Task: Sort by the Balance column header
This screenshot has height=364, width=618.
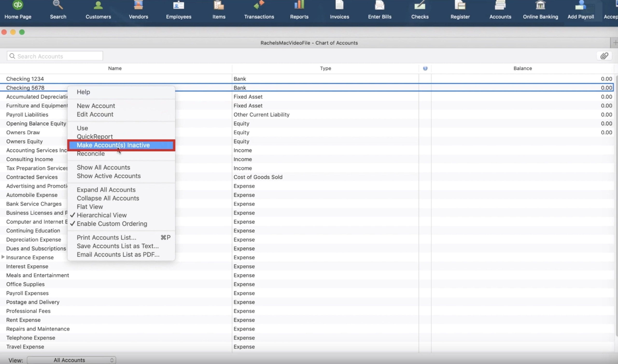Action: 523,69
